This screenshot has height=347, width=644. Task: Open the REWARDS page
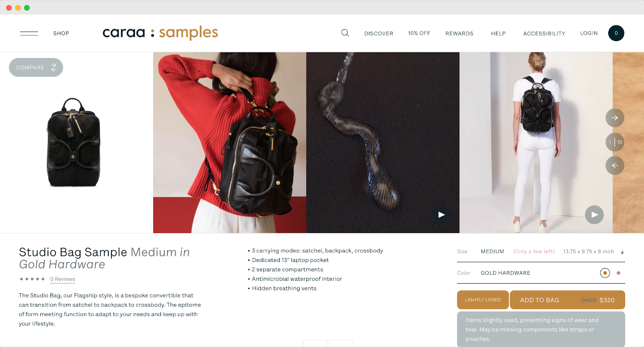point(459,33)
